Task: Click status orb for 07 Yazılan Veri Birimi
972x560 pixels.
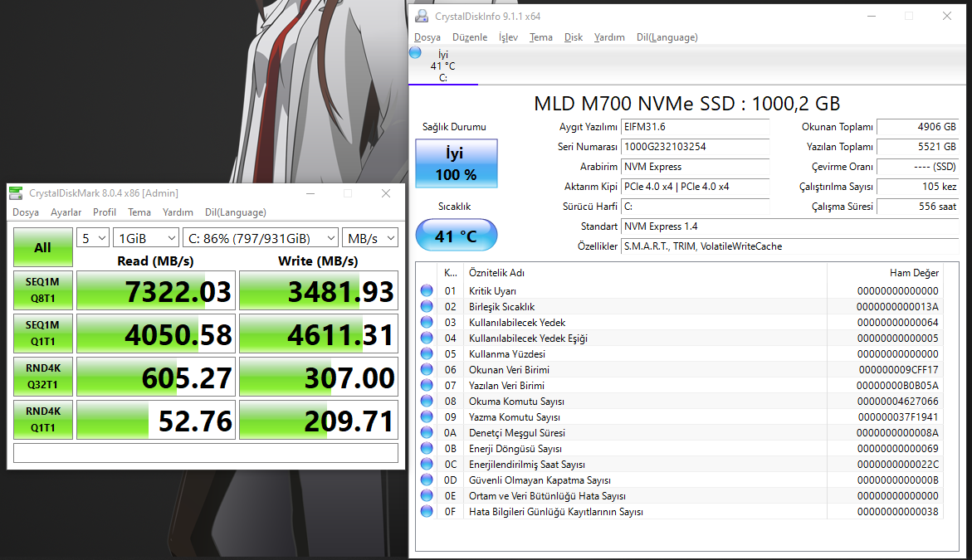Action: coord(427,385)
